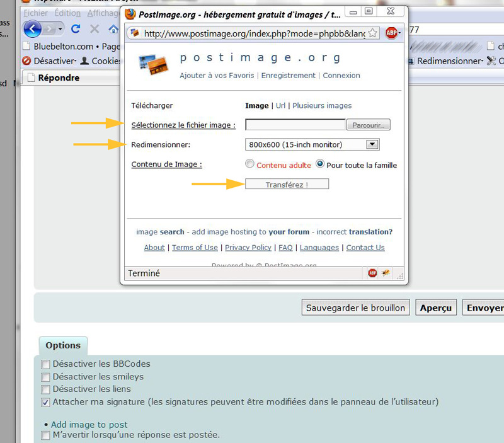504x443 pixels.
Task: Check M'avertir lorsqu'une réponse est postée
Action: (x=45, y=435)
